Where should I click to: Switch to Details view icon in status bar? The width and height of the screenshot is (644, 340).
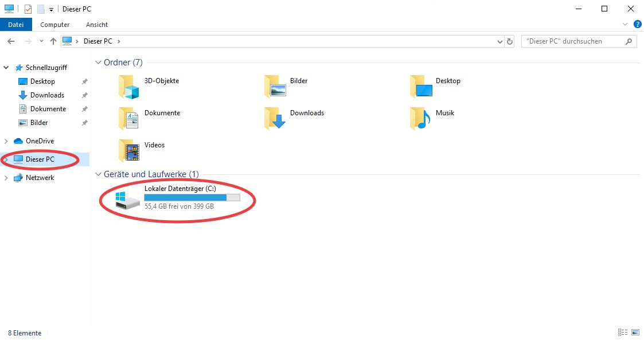(x=623, y=332)
